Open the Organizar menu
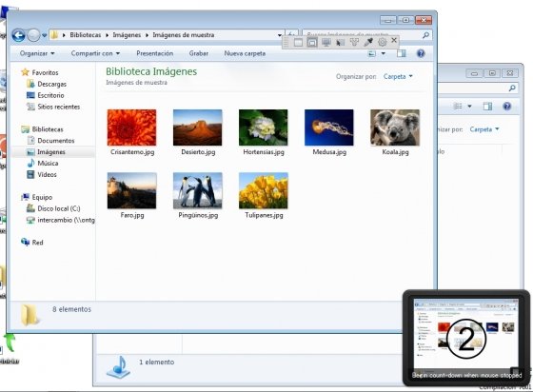Viewport: 533px width, 392px height. 37,53
